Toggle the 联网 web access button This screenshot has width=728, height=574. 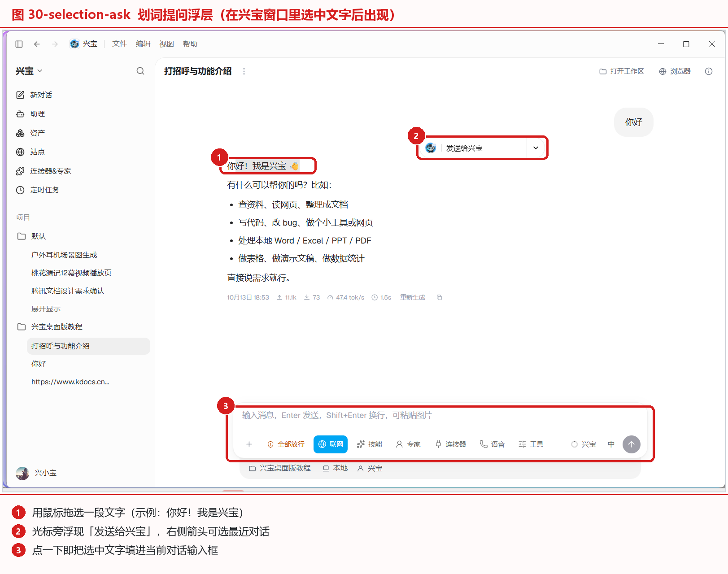pyautogui.click(x=331, y=444)
